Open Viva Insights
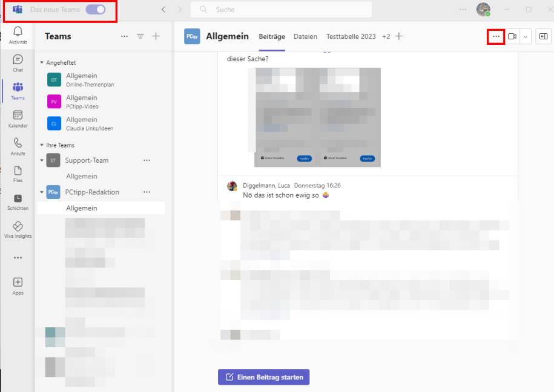 (x=18, y=230)
